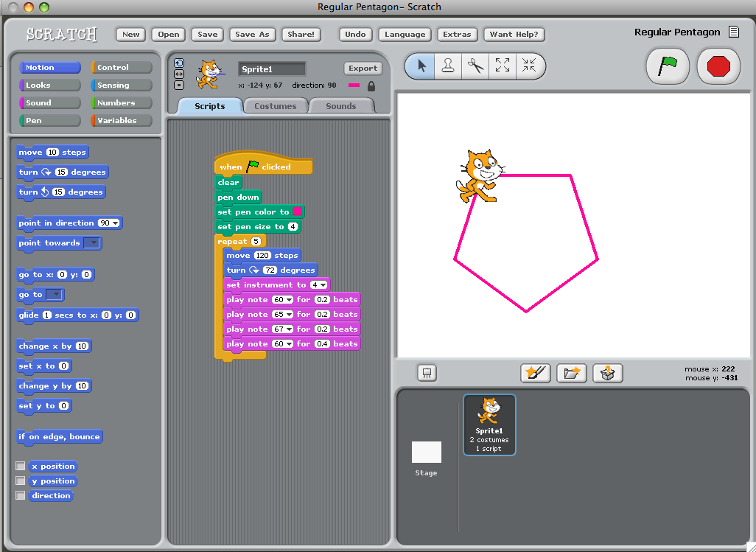Click the green flag start button

[668, 66]
